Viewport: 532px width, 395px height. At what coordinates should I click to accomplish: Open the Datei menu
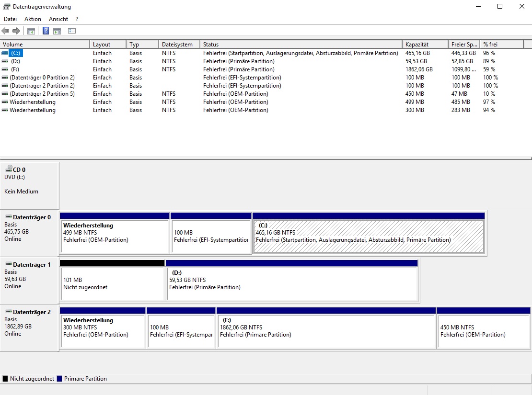pos(10,19)
